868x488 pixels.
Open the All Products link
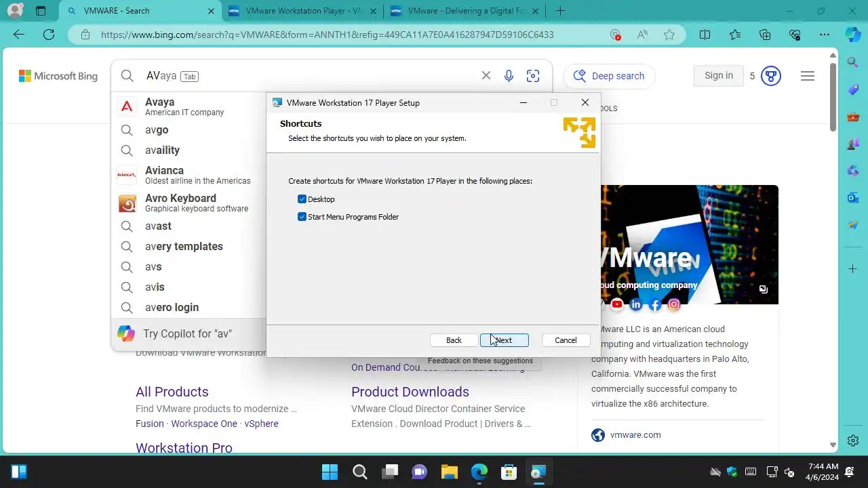pos(172,392)
